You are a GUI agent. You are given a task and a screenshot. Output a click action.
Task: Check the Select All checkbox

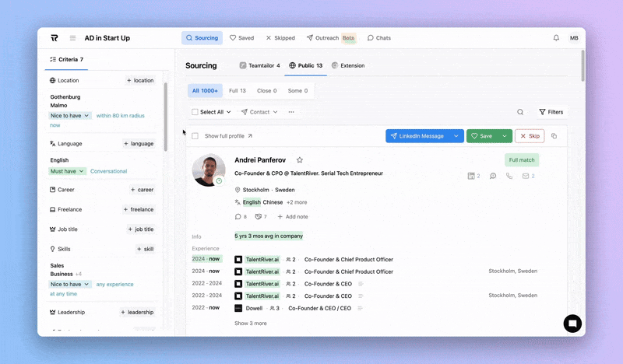tap(195, 112)
